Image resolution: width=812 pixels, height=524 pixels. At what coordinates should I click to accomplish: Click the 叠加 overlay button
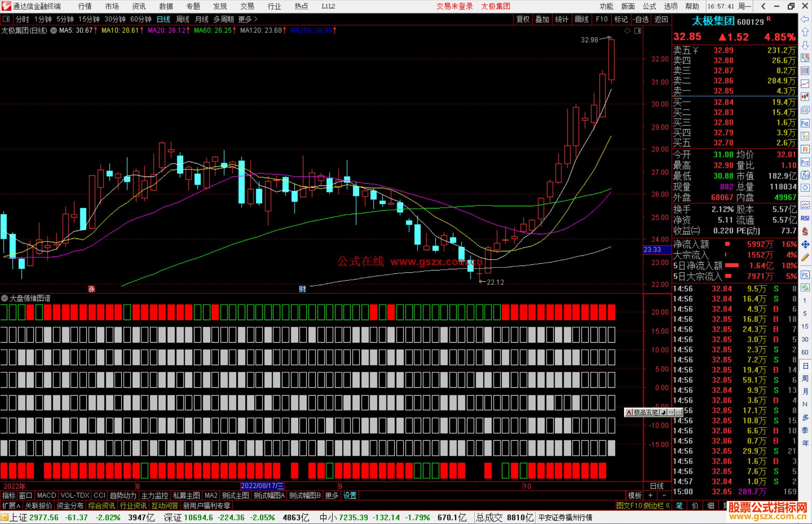pos(542,19)
